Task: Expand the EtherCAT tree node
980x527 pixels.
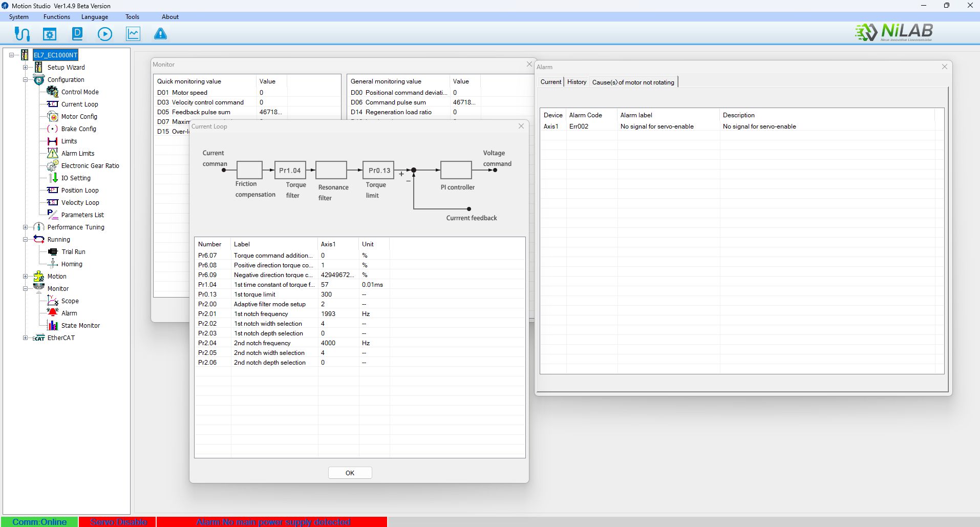Action: [25, 338]
